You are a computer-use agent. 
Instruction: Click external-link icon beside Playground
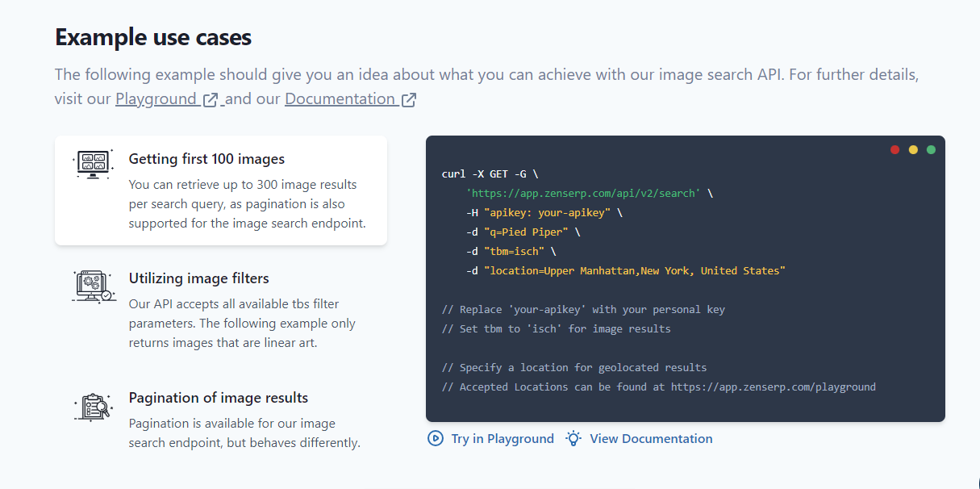tap(211, 100)
